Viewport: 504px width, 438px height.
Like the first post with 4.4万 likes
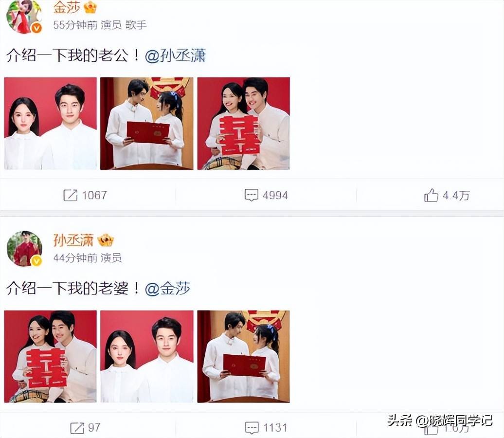[431, 195]
